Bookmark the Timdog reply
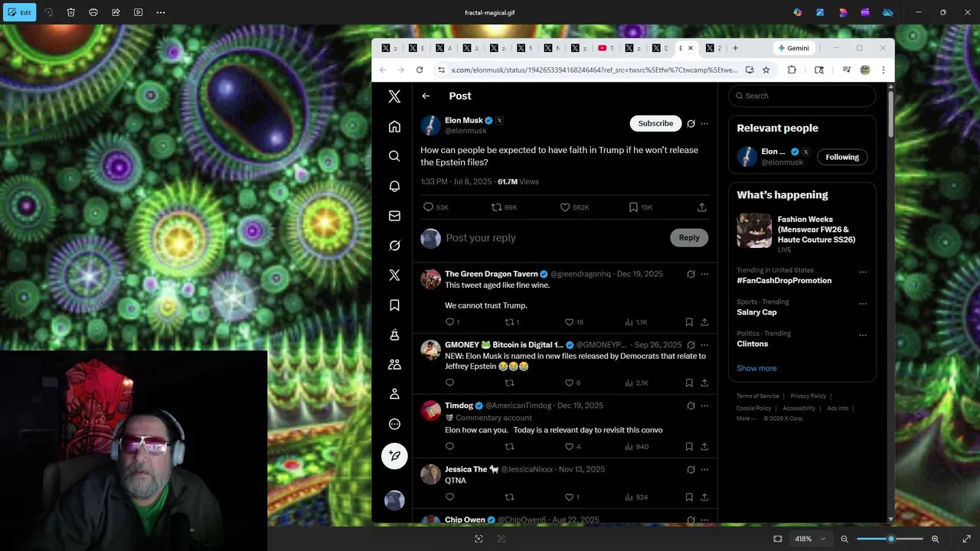Screen dimensions: 980x551 (x=689, y=447)
